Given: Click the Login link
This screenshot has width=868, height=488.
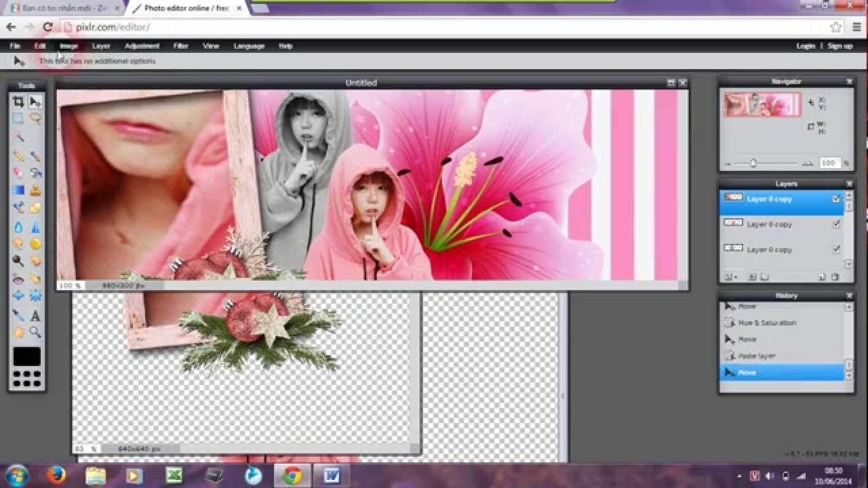Looking at the screenshot, I should [x=806, y=45].
